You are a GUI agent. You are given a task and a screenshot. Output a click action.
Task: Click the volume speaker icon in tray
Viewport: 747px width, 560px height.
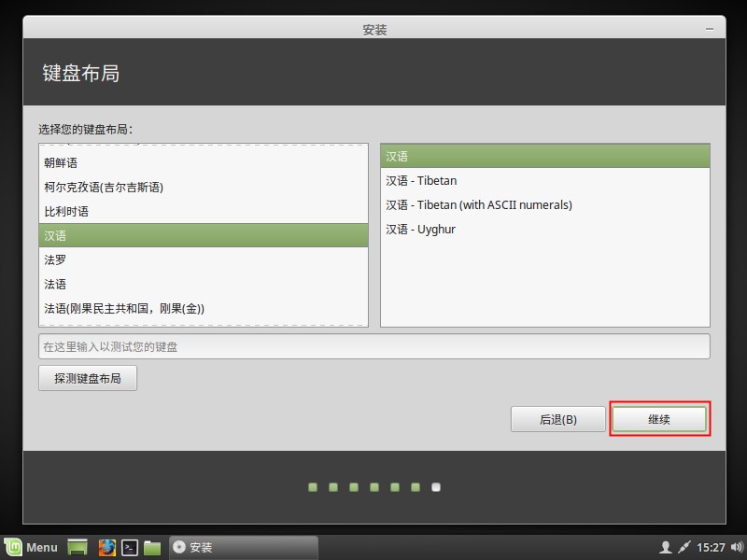coord(737,547)
